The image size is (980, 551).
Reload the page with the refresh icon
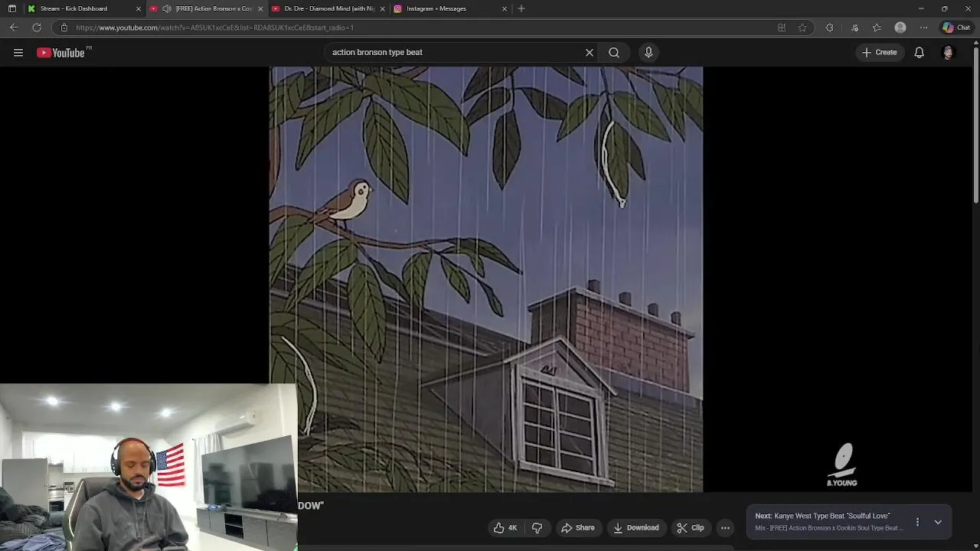click(x=37, y=28)
